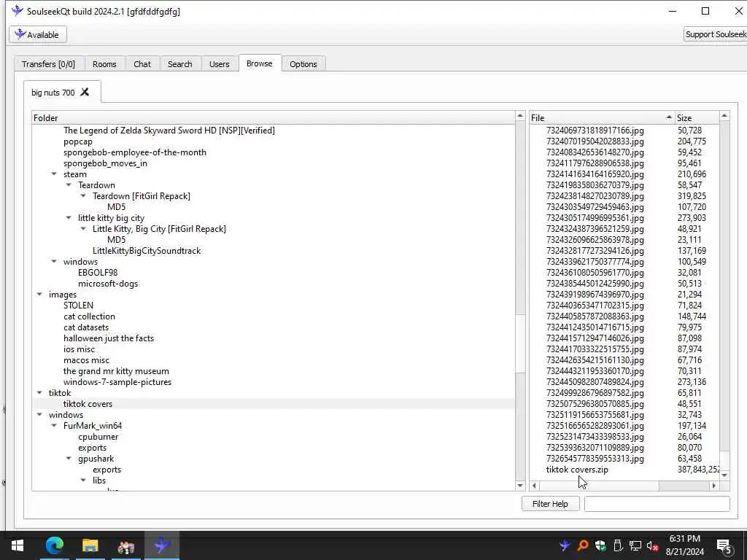Select the cpuburner folder

point(98,437)
